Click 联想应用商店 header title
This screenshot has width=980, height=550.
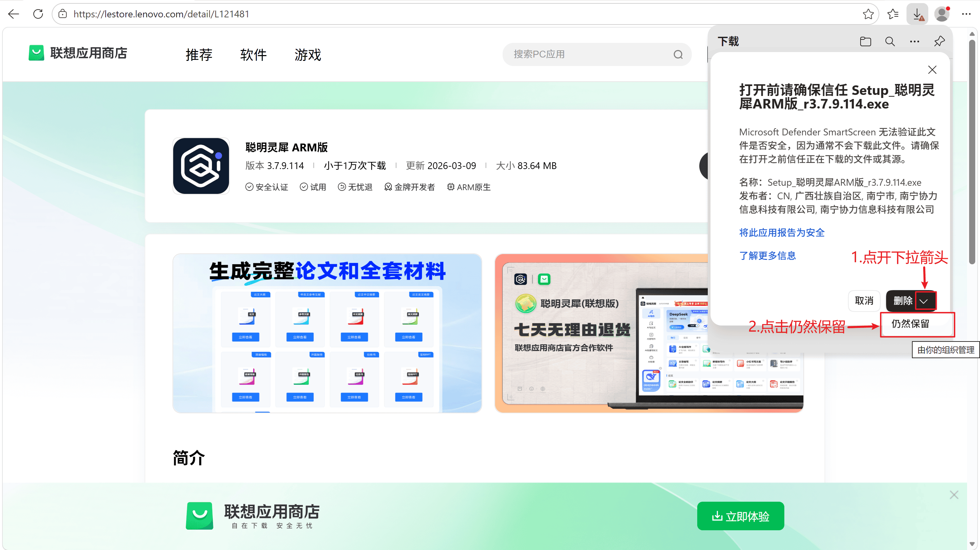click(88, 53)
